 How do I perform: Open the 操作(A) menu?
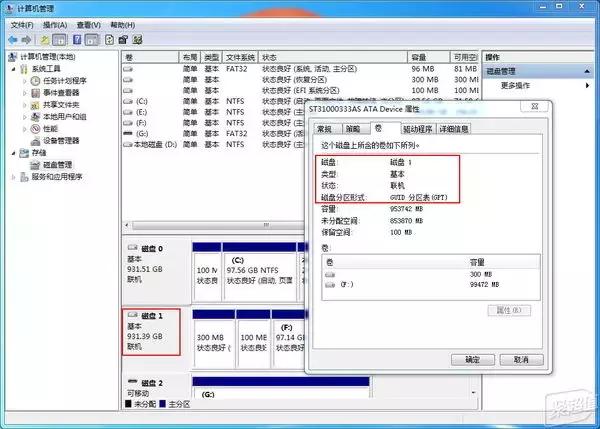(x=55, y=25)
